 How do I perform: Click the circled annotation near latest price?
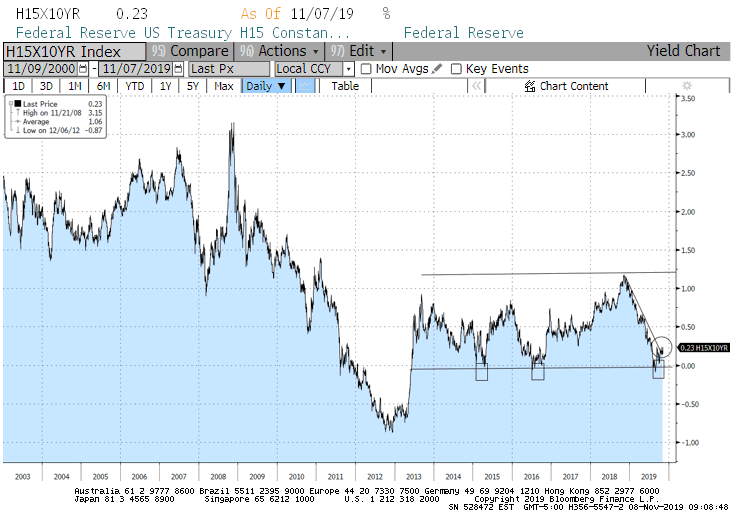[662, 347]
